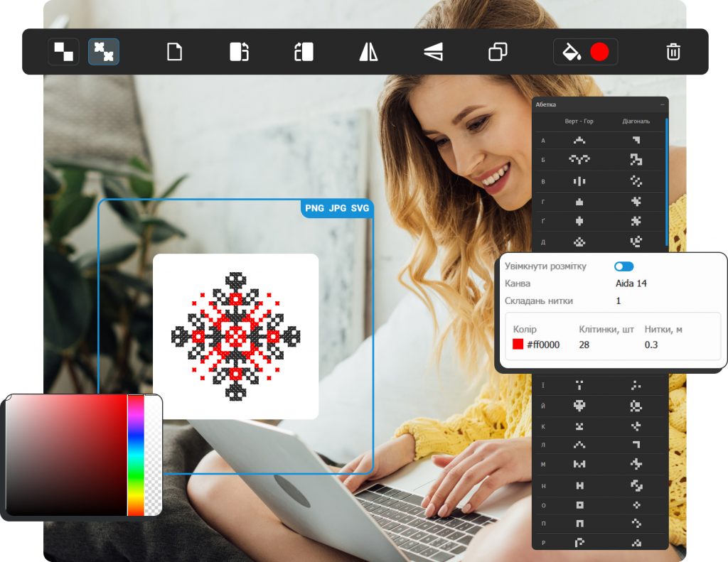
Task: Click the duplicate copy icon
Action: (x=498, y=52)
